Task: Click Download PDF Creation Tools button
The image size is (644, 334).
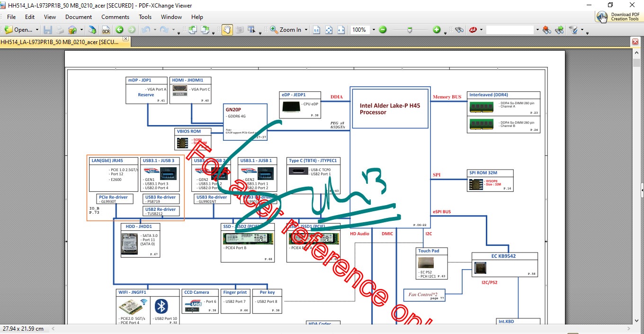Action: [620, 17]
